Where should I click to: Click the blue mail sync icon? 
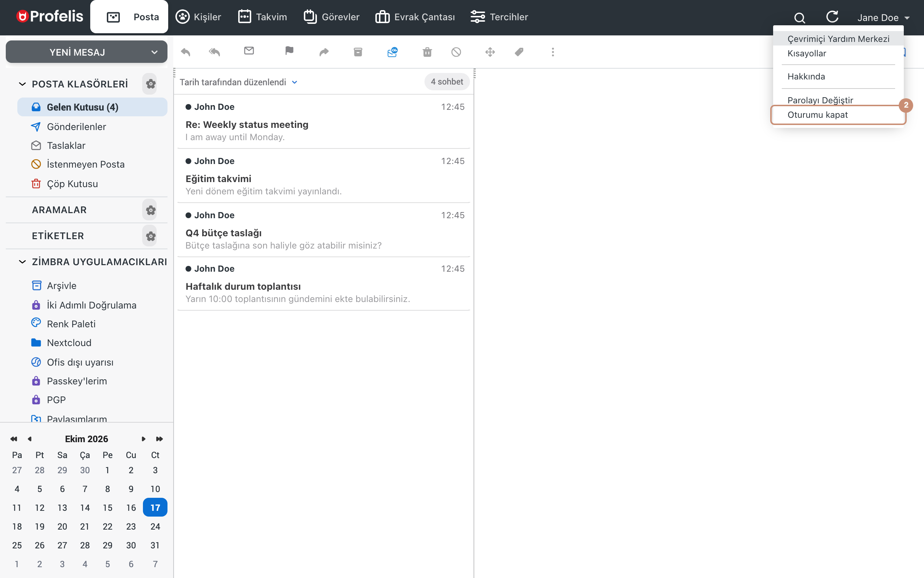coord(392,52)
